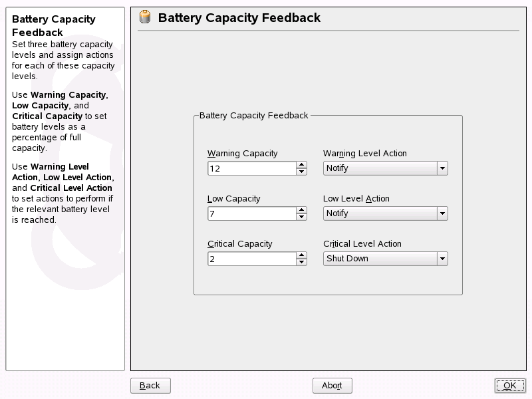Click the Battery Capacity Feedback heading

239,18
